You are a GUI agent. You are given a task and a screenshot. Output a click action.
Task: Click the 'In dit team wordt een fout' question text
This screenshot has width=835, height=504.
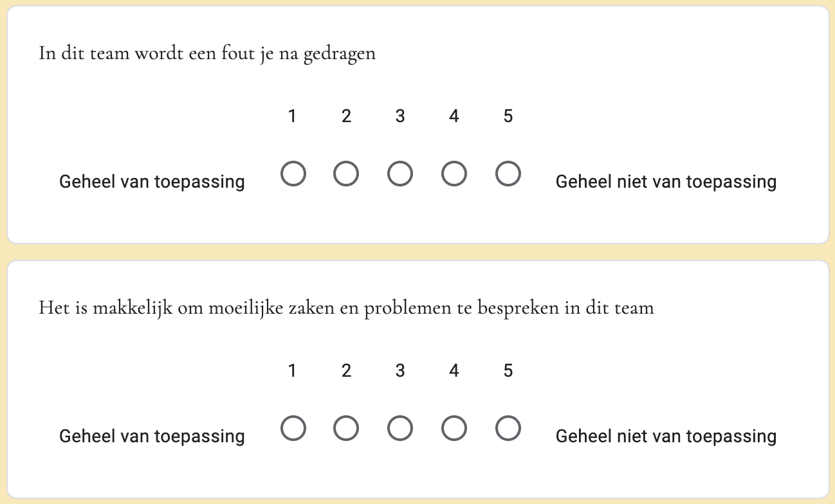(207, 53)
